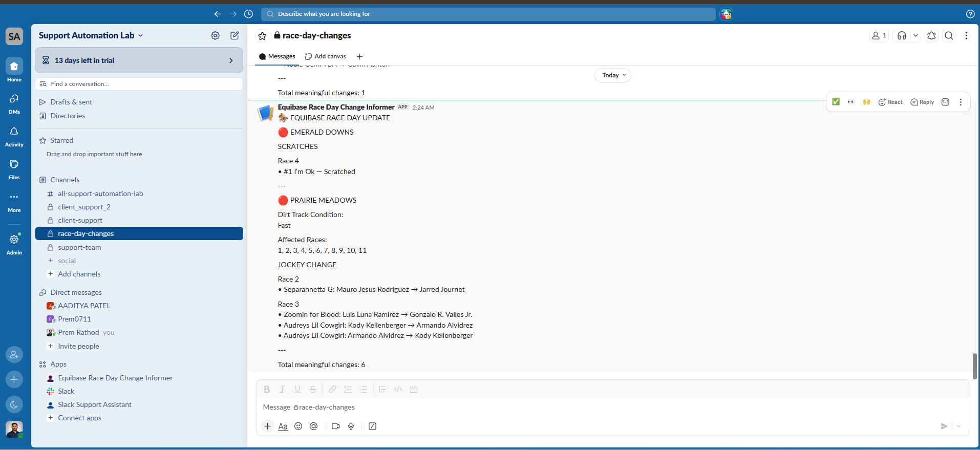Toggle italic formatting in composer
This screenshot has height=450, width=980.
coord(282,389)
